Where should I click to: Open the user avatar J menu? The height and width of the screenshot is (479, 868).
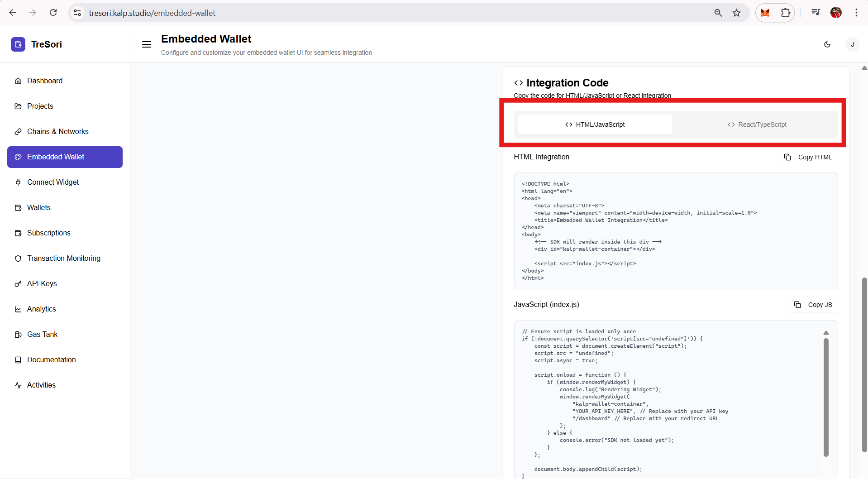click(x=852, y=44)
